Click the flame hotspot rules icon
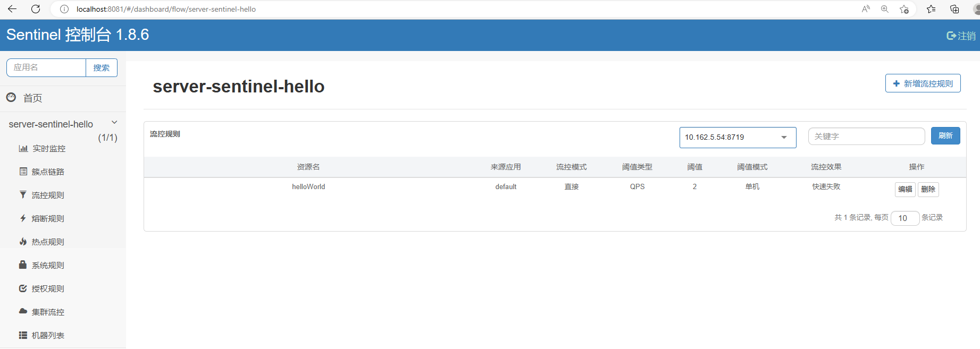 click(x=23, y=241)
